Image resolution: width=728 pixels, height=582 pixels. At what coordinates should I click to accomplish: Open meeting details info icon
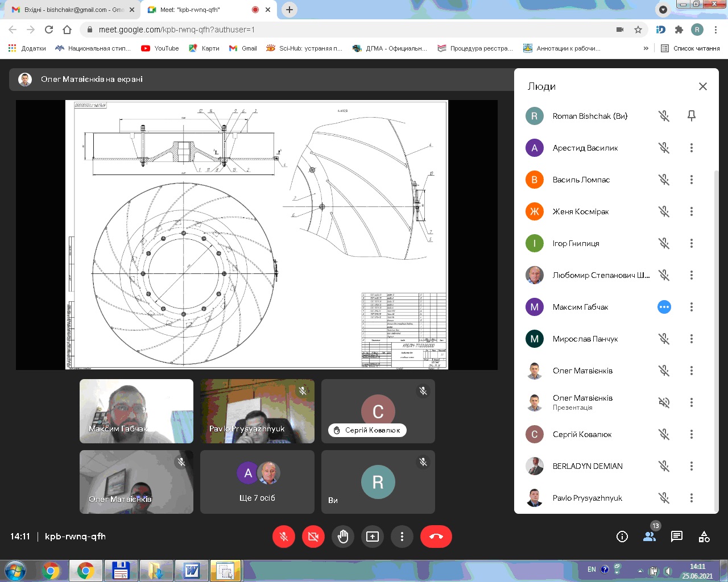pos(622,537)
